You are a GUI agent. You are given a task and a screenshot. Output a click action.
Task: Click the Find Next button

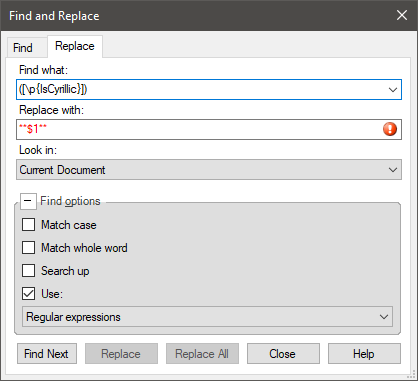[x=47, y=354]
